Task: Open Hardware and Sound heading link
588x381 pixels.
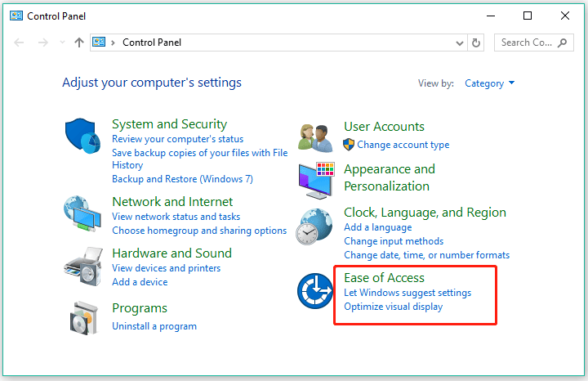Action: 172,253
